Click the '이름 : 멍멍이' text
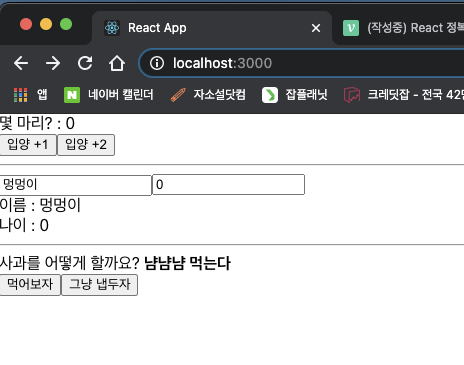This screenshot has width=464, height=365. pyautogui.click(x=40, y=205)
